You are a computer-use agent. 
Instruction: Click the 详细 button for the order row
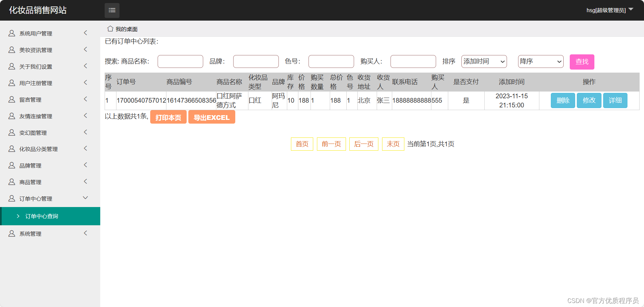coord(615,100)
